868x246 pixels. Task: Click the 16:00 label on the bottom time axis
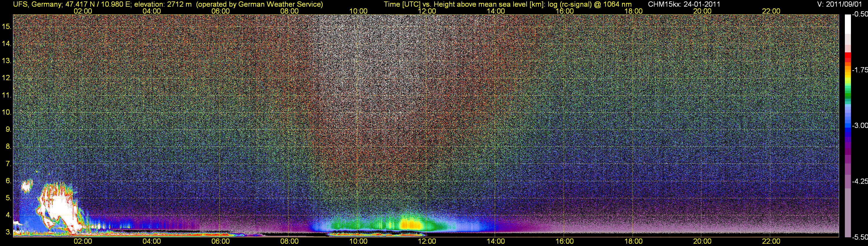(x=565, y=241)
